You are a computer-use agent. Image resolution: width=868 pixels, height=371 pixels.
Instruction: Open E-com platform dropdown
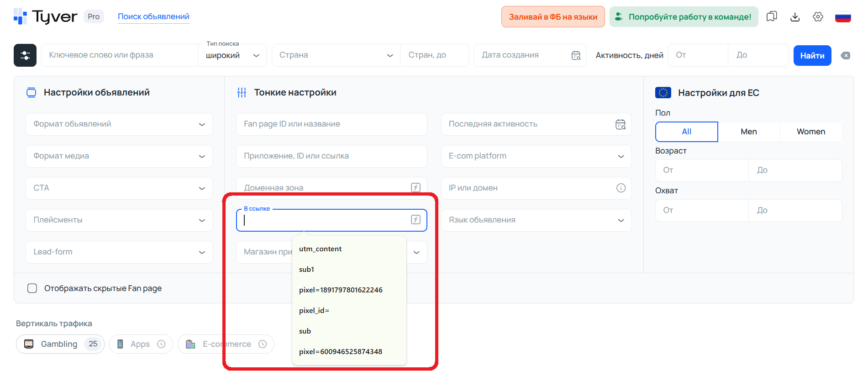537,156
